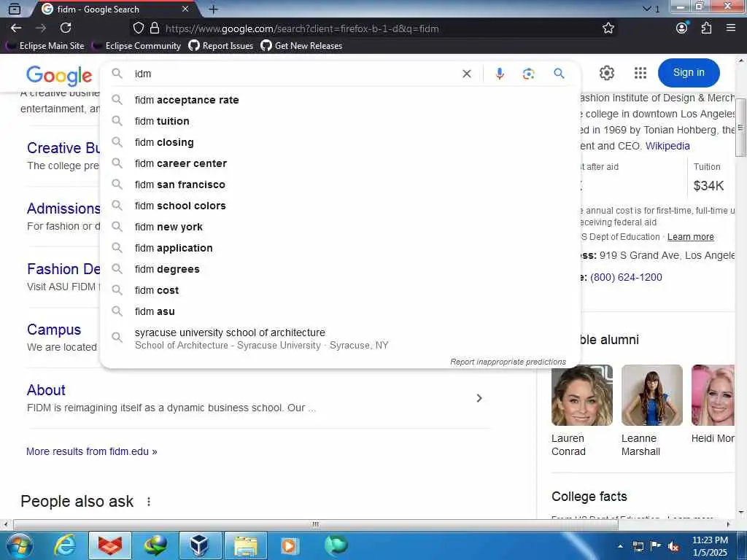Image resolution: width=747 pixels, height=560 pixels.
Task: Select suggestion fidm san francisco
Action: coord(340,184)
